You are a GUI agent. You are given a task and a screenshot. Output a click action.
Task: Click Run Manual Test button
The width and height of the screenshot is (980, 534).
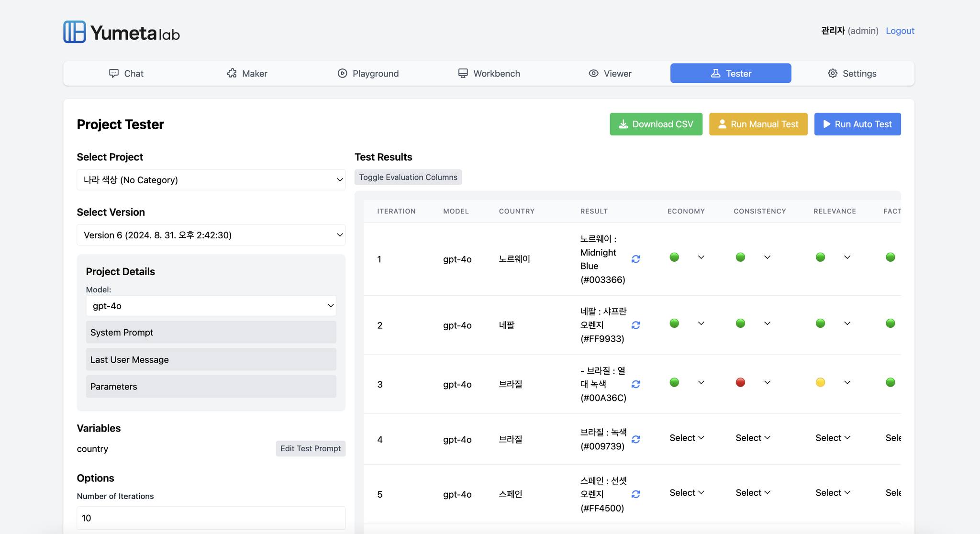click(758, 124)
